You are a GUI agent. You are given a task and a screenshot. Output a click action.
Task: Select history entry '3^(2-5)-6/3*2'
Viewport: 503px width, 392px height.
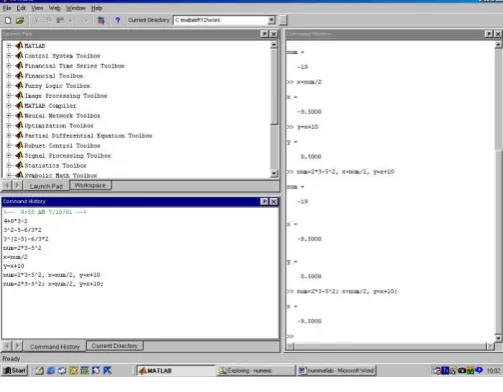[x=26, y=239]
